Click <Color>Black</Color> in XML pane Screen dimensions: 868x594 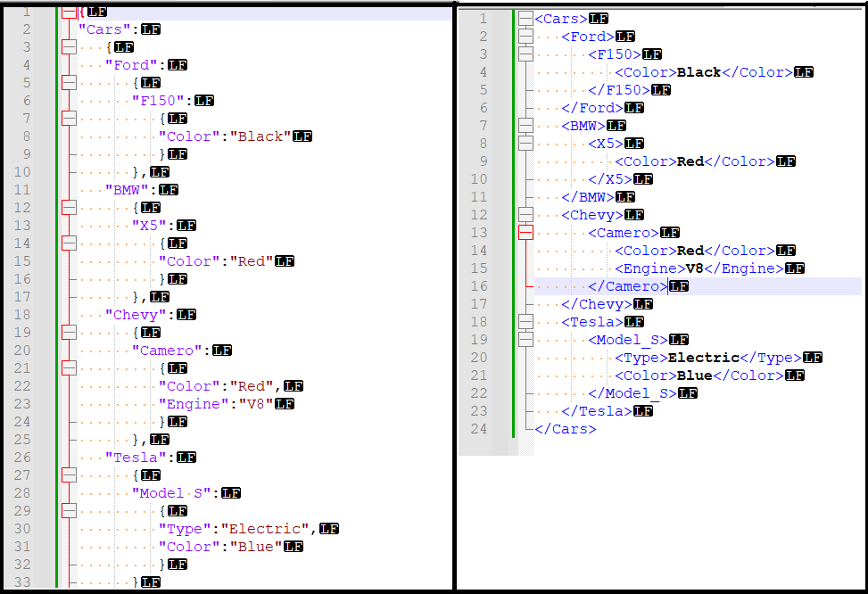704,72
